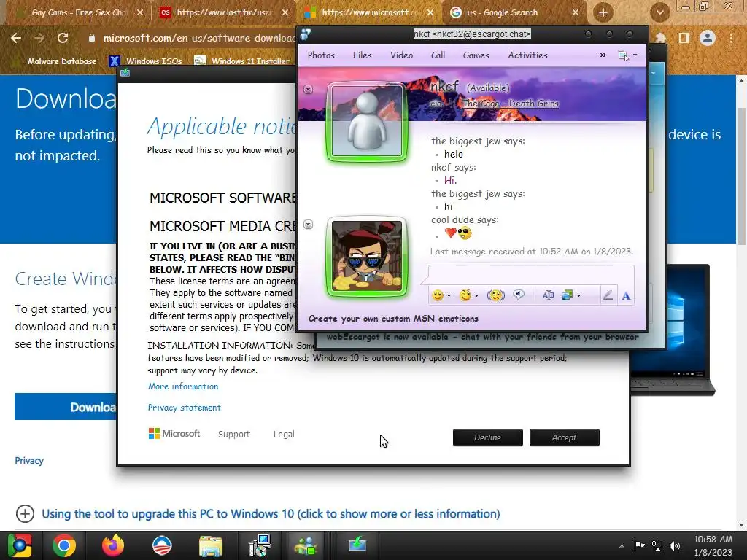Click the Decline button in license dialog
The image size is (747, 560).
coord(487,437)
